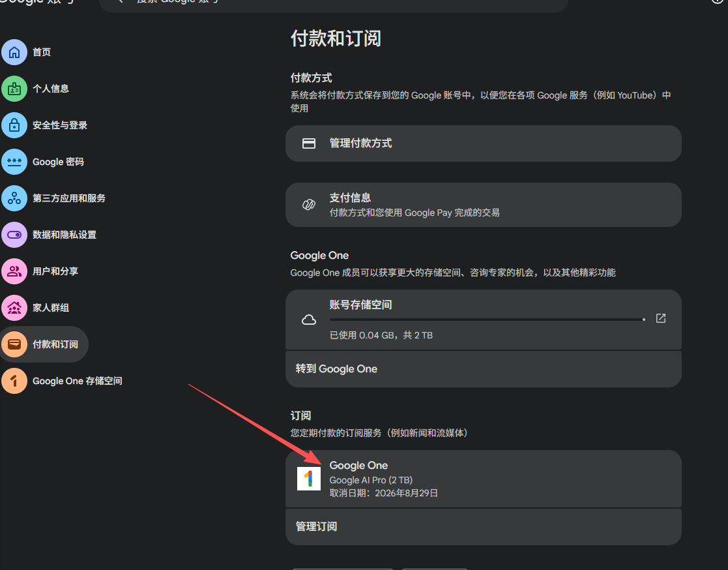Open Google 密码 password manager icon
The image size is (728, 570).
14,162
